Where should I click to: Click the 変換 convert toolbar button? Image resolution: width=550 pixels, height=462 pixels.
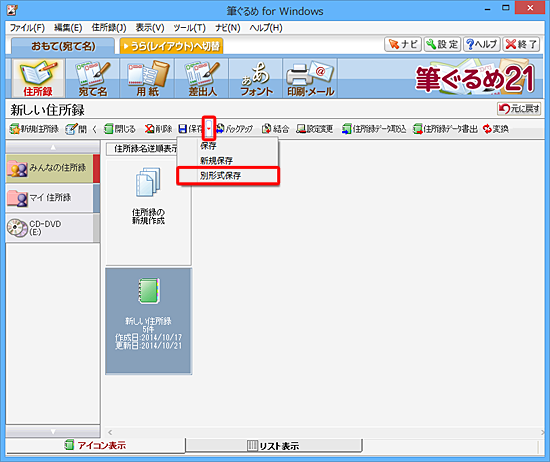[x=496, y=129]
